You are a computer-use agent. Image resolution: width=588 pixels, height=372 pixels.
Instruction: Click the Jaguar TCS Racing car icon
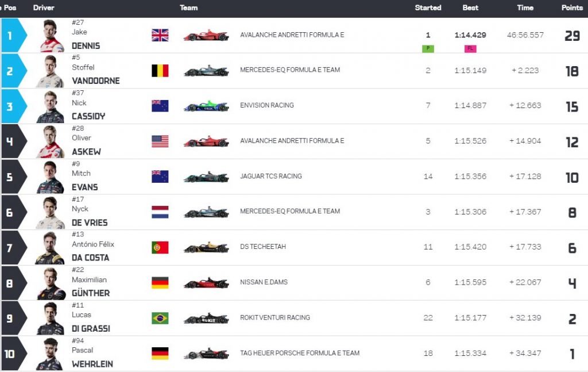[x=206, y=177]
